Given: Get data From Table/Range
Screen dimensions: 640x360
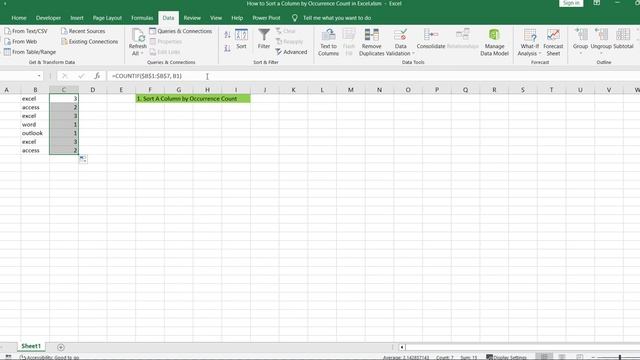Looking at the screenshot, I should pos(30,52).
